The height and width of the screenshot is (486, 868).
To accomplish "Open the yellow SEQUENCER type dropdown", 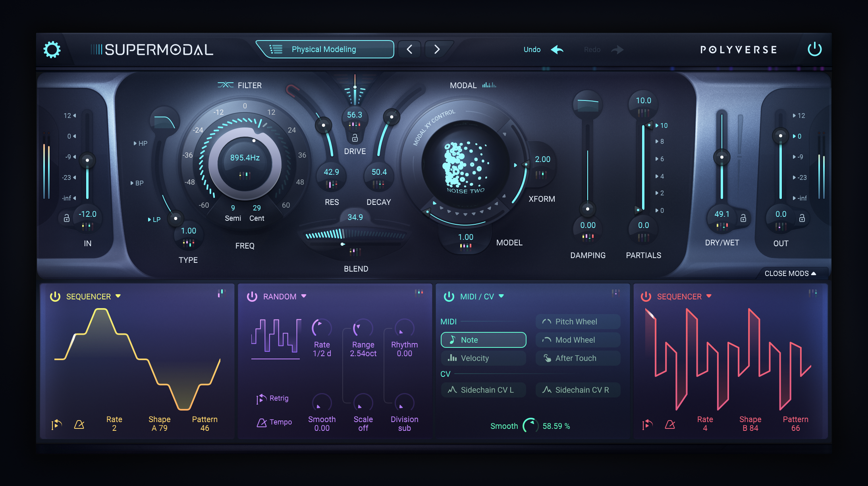I will click(x=118, y=296).
